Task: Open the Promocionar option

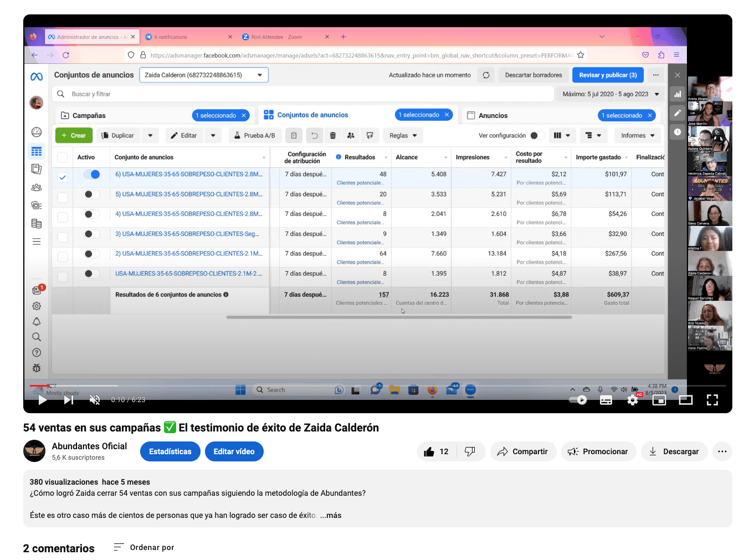Action: [598, 451]
